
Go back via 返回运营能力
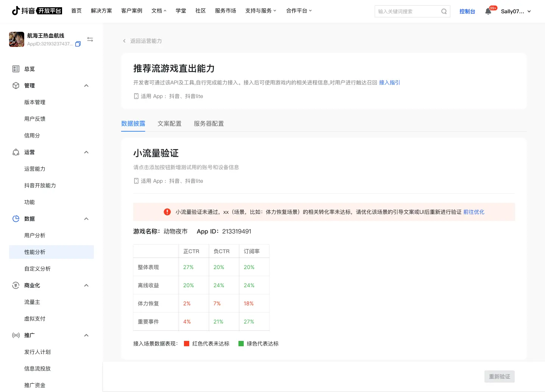[x=142, y=41]
